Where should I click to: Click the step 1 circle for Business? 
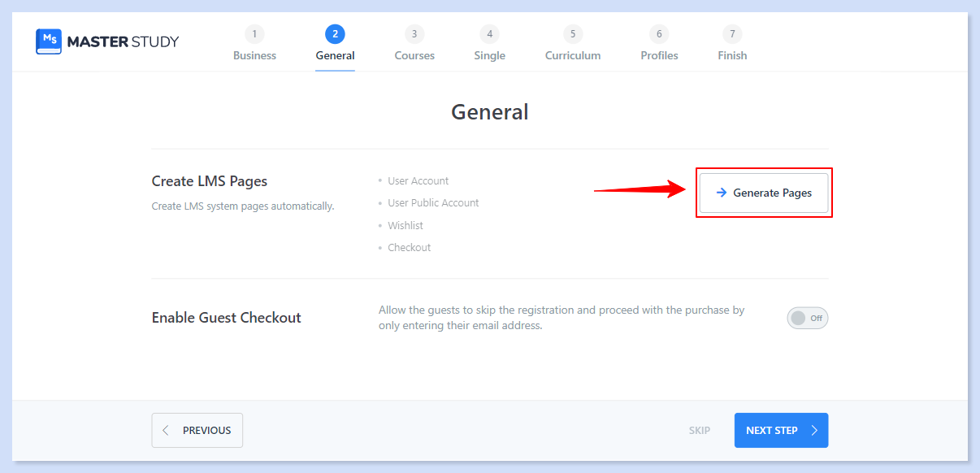pyautogui.click(x=254, y=34)
